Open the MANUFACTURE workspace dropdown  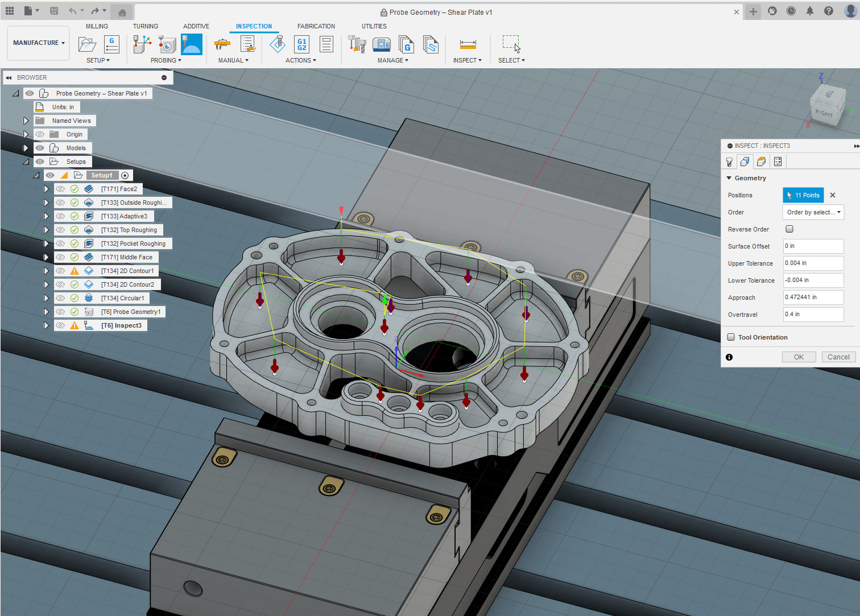pyautogui.click(x=39, y=43)
